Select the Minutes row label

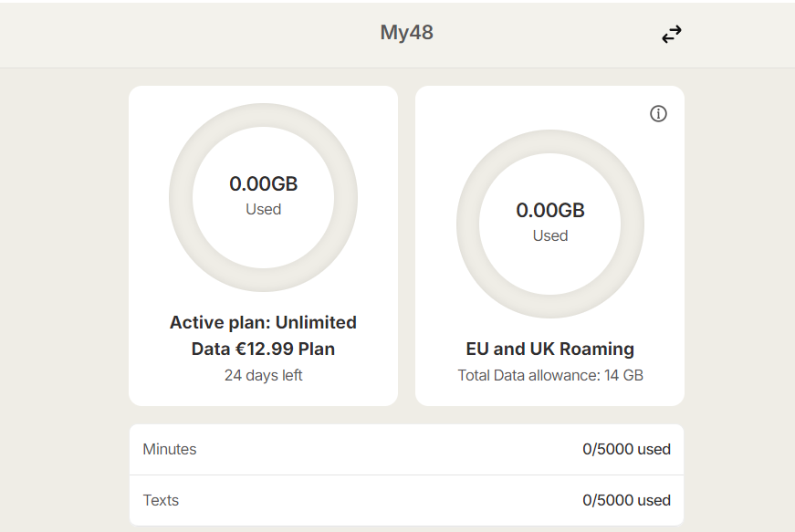tap(170, 449)
